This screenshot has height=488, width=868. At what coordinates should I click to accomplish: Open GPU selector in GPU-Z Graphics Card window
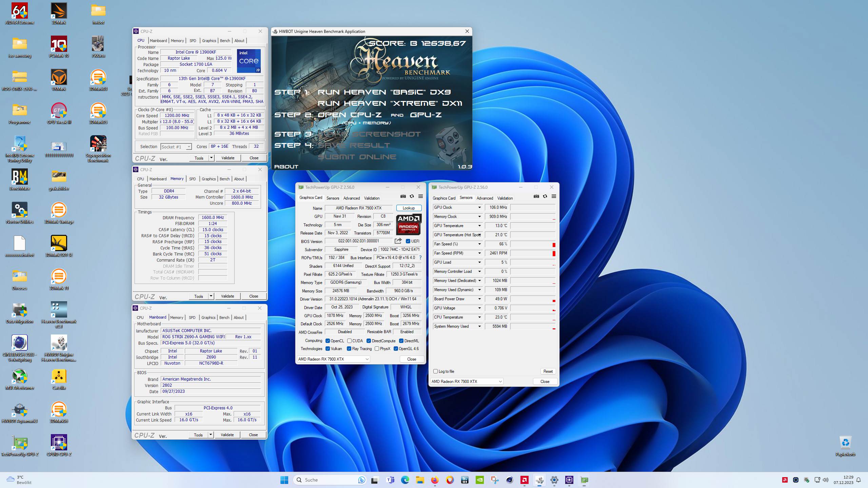(x=333, y=359)
